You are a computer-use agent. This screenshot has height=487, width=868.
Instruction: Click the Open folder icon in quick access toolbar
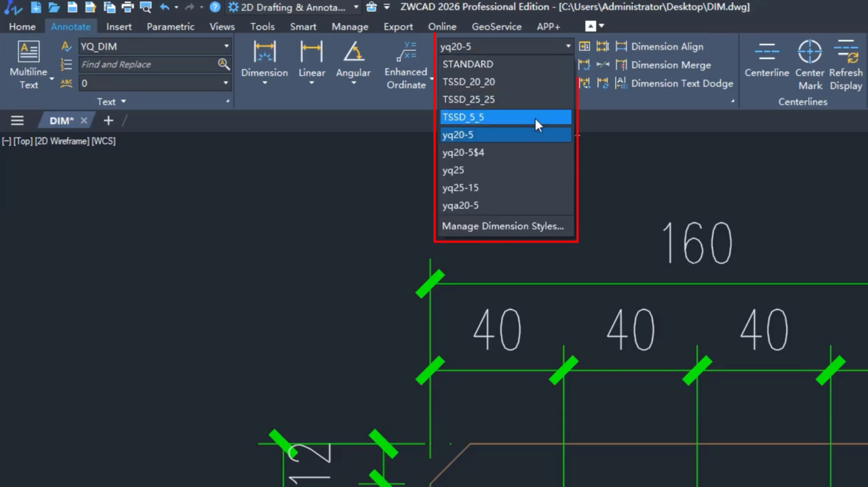(x=54, y=7)
